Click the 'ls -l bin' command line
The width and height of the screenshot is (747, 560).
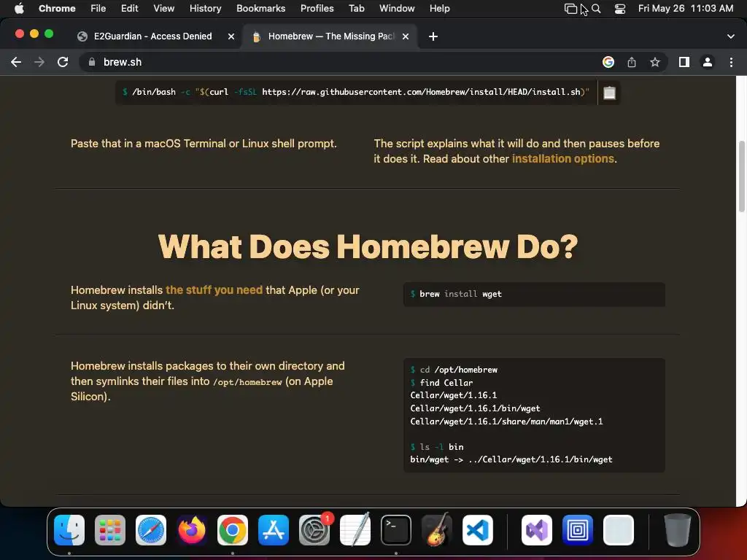tap(437, 447)
